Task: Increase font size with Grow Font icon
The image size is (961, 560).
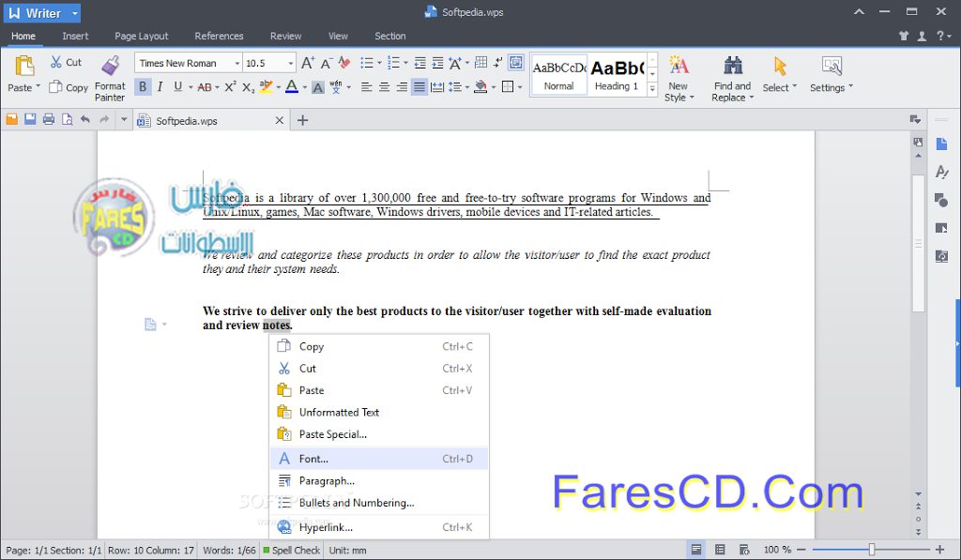Action: tap(308, 63)
